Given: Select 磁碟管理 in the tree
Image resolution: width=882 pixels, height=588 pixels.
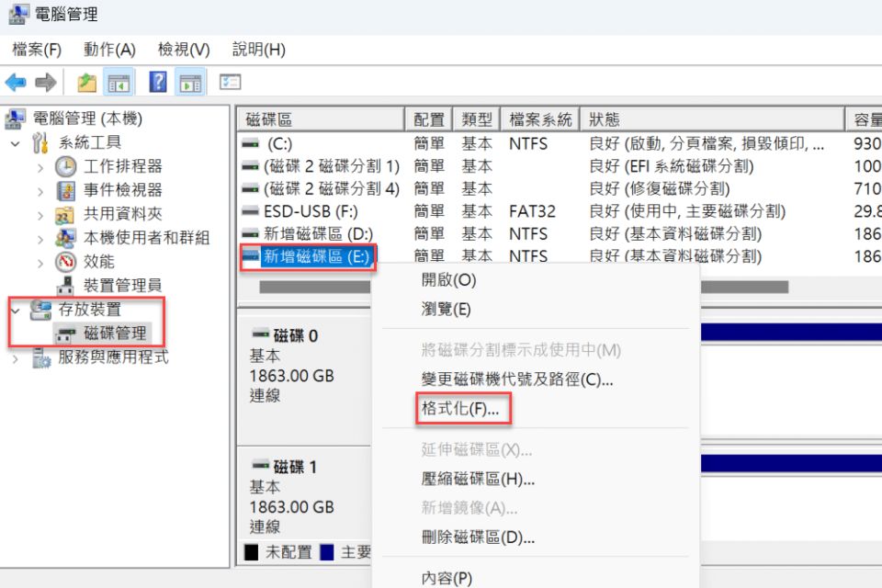Looking at the screenshot, I should tap(116, 334).
